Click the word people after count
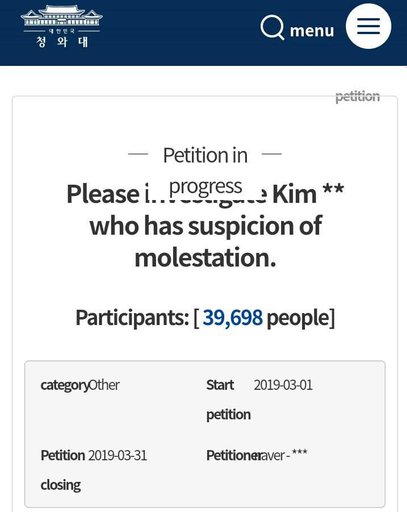 (x=298, y=318)
